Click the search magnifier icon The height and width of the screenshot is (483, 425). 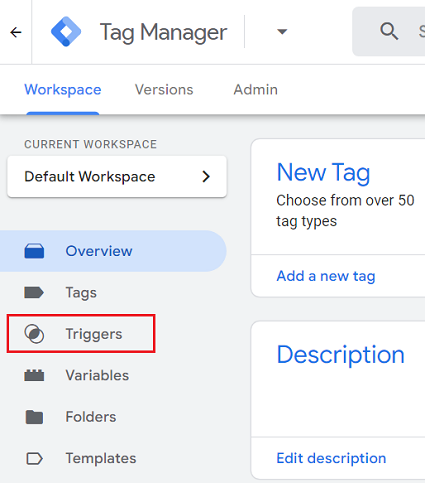[389, 31]
